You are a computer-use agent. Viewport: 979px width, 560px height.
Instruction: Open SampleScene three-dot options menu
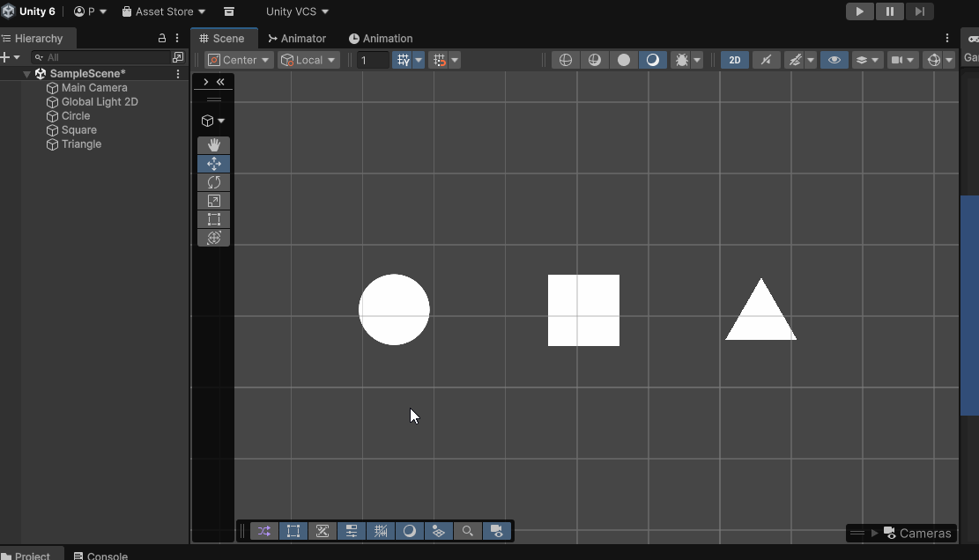pyautogui.click(x=178, y=74)
